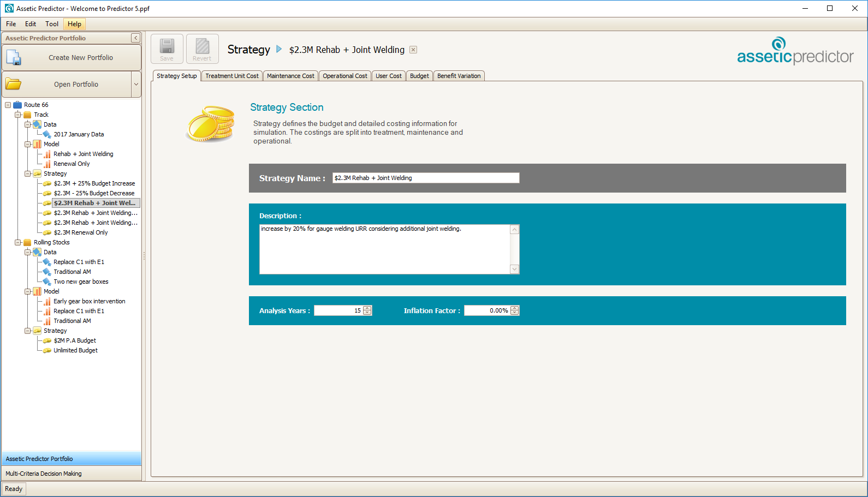Switch to the Treatment Unit Cost tab
The image size is (868, 497).
click(232, 76)
